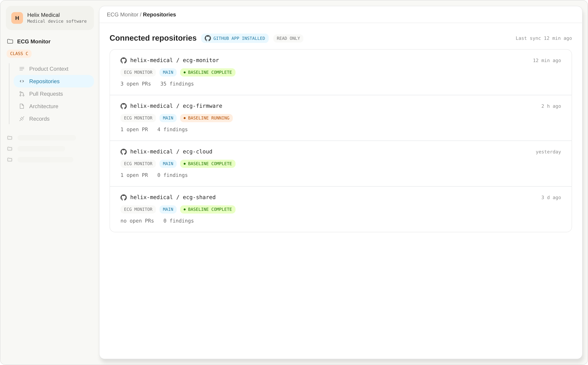Select Repositories in the sidebar
This screenshot has height=365, width=588.
coord(54,81)
